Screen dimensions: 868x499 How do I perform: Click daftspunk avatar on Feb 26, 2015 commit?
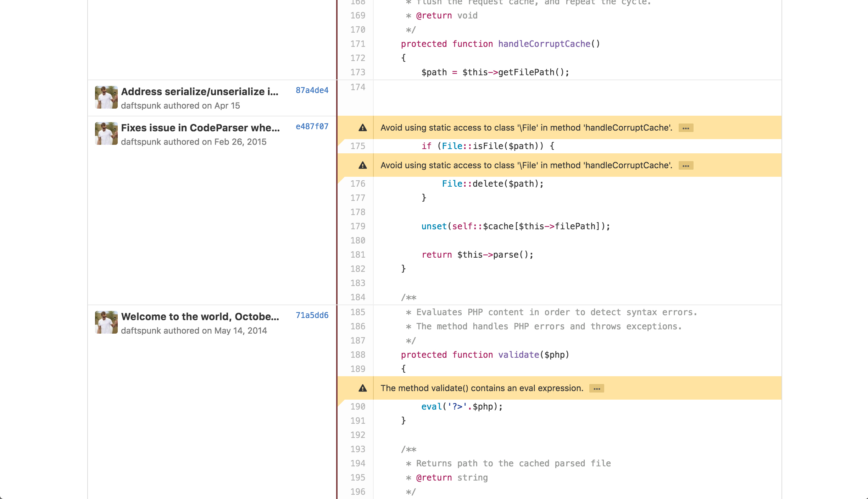click(106, 133)
